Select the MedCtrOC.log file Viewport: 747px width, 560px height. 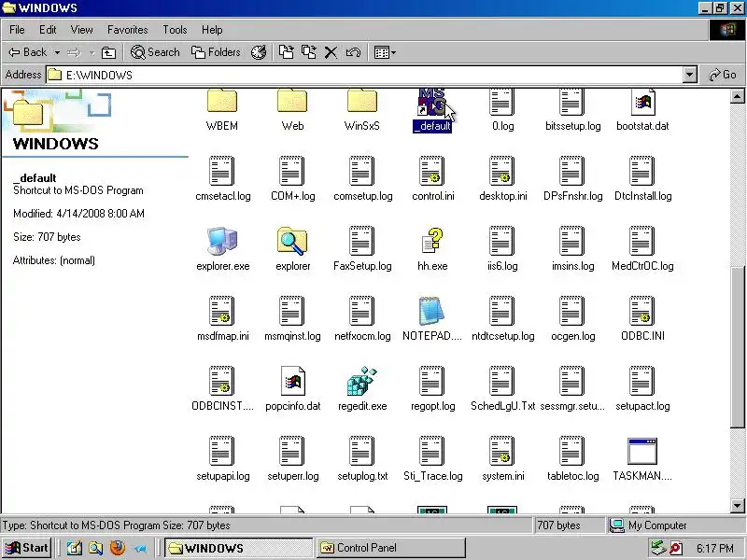click(642, 241)
